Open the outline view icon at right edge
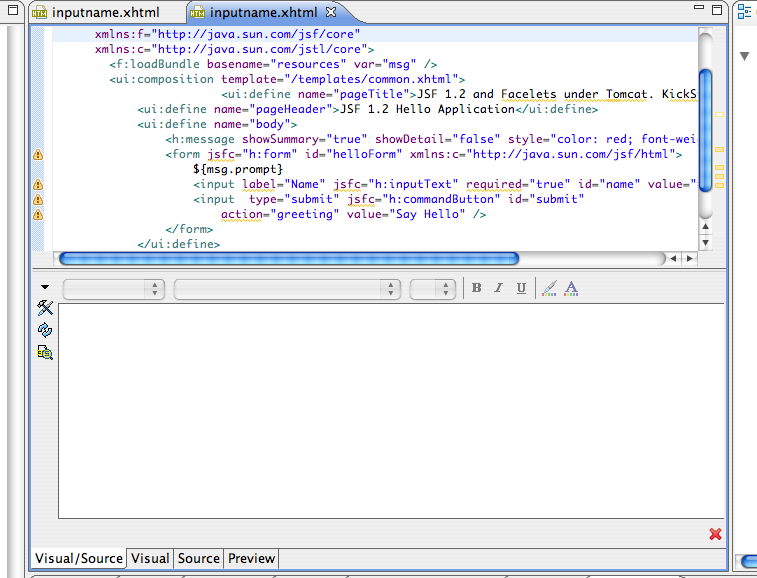This screenshot has height=578, width=757. tap(744, 12)
